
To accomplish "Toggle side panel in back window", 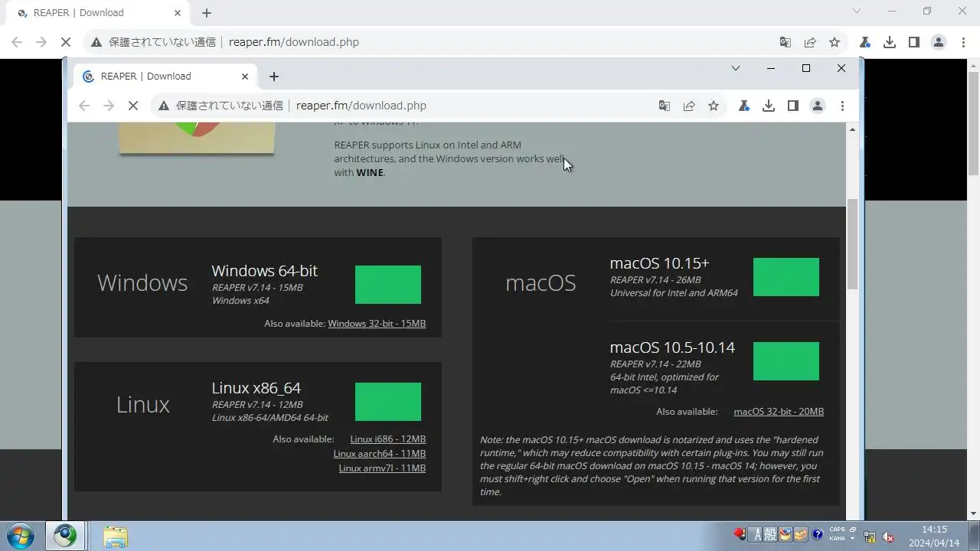I will coord(914,42).
